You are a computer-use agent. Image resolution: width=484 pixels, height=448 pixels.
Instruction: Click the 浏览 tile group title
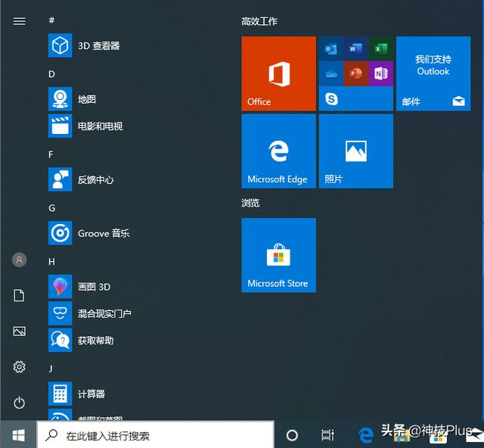pos(250,203)
